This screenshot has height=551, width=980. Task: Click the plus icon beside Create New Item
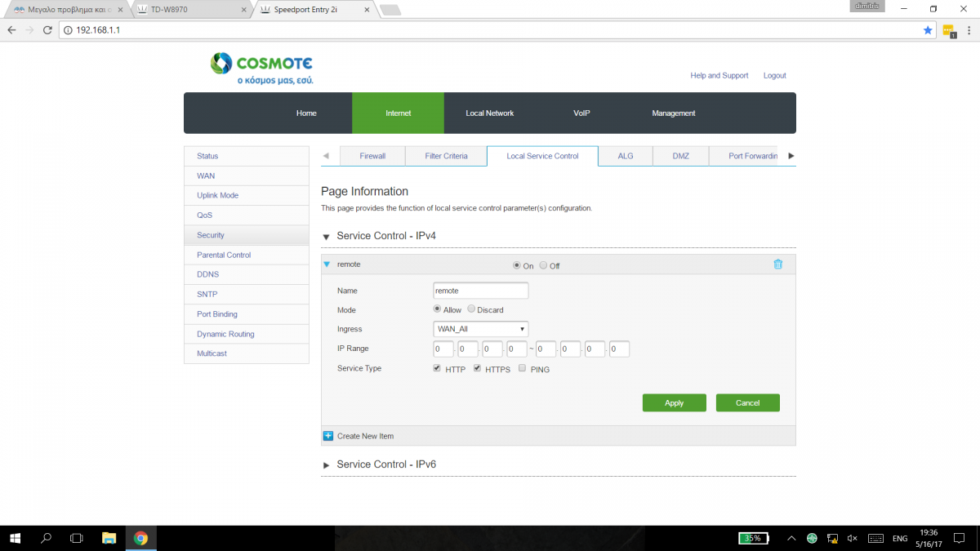[328, 436]
